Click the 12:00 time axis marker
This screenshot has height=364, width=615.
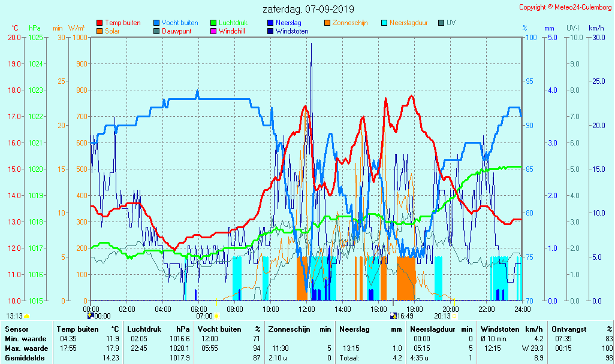tap(307, 309)
